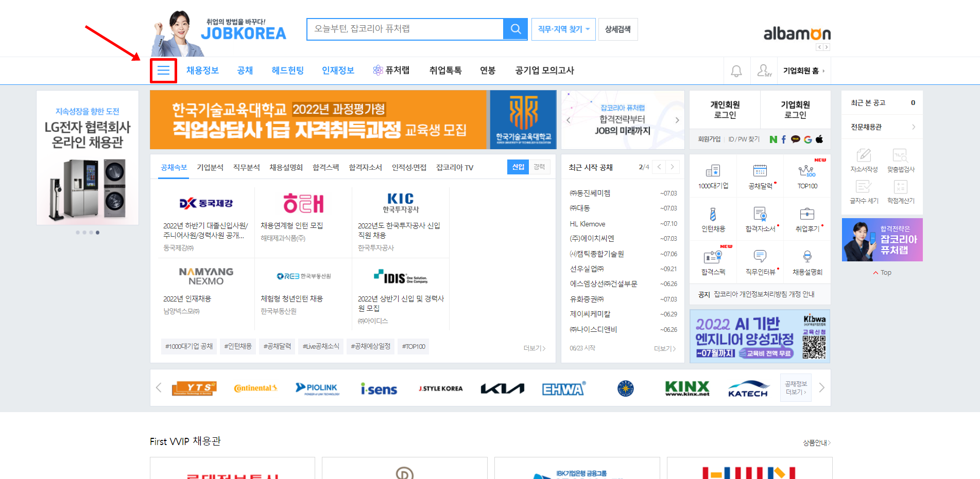Select the 경력 filter toggle
The image size is (980, 479).
point(539,167)
